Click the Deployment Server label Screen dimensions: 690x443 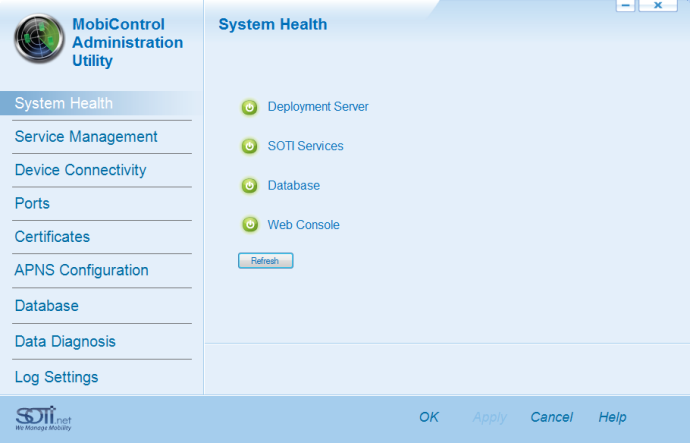pos(318,107)
